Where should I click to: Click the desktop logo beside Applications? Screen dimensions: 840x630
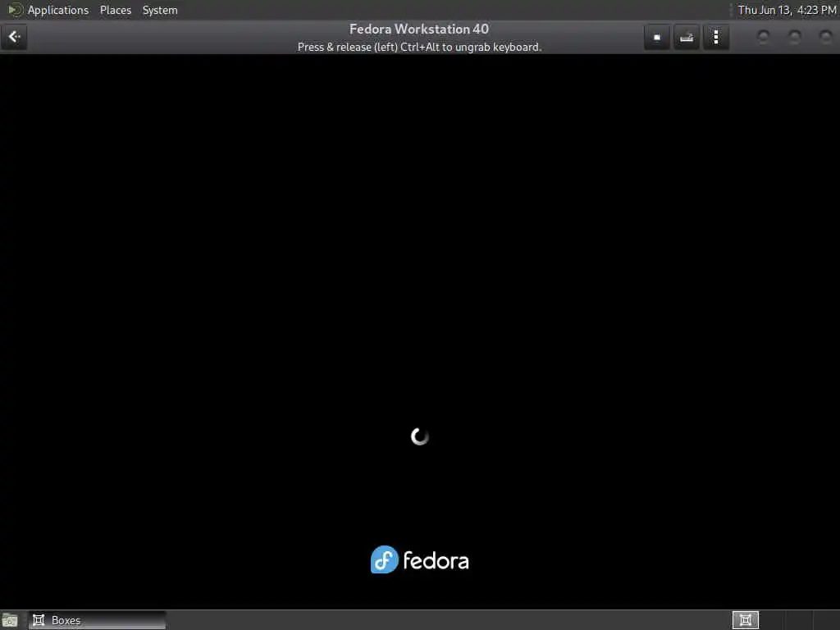coord(15,10)
